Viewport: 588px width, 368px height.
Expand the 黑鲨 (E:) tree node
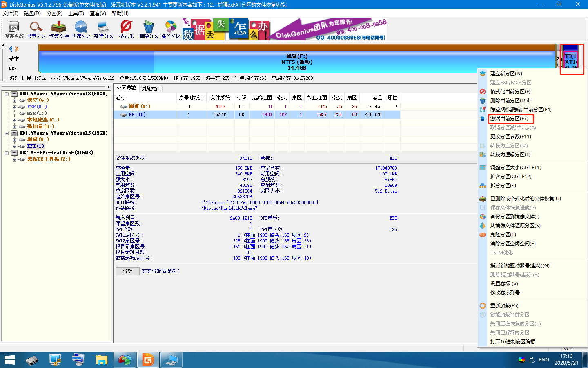pyautogui.click(x=14, y=140)
